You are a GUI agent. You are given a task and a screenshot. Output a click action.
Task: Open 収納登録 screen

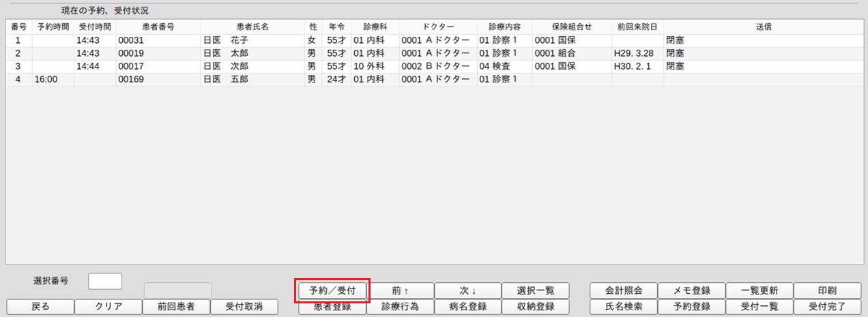point(536,307)
